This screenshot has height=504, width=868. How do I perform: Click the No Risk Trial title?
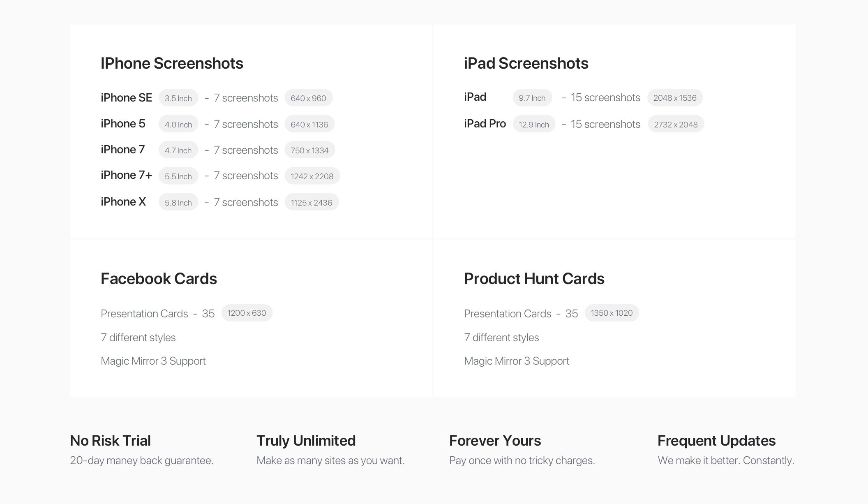110,441
